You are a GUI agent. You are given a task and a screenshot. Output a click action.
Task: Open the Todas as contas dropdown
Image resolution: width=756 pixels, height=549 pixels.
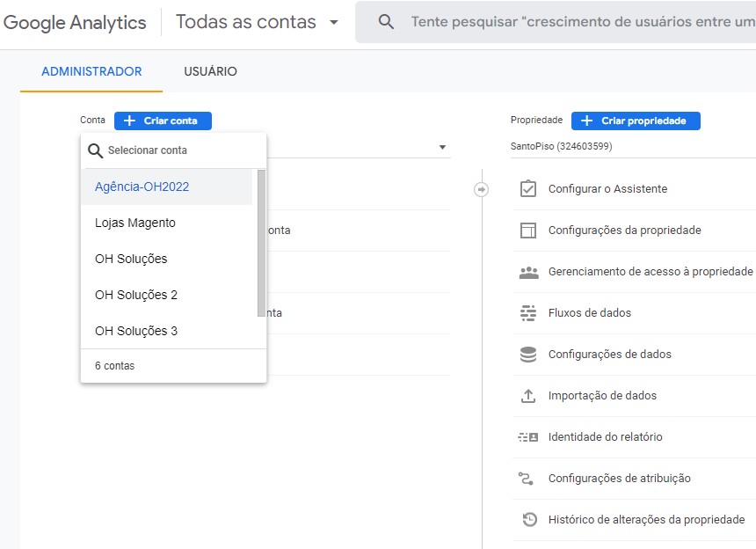coord(258,22)
